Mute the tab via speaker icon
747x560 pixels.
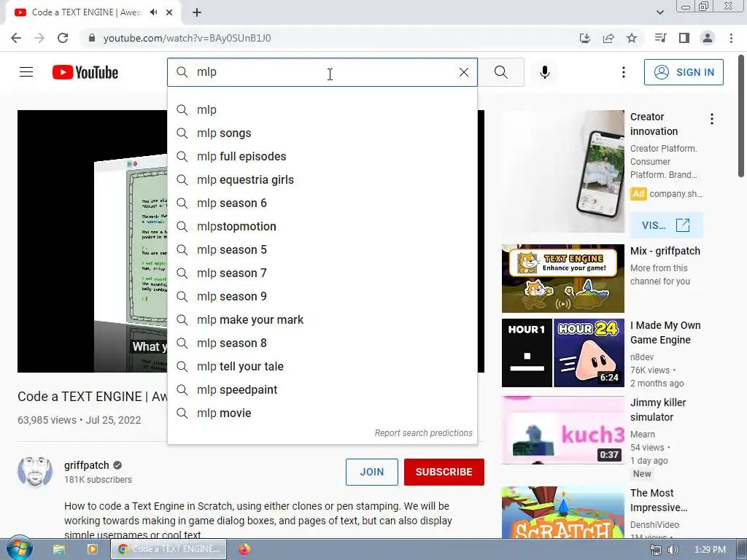click(153, 12)
